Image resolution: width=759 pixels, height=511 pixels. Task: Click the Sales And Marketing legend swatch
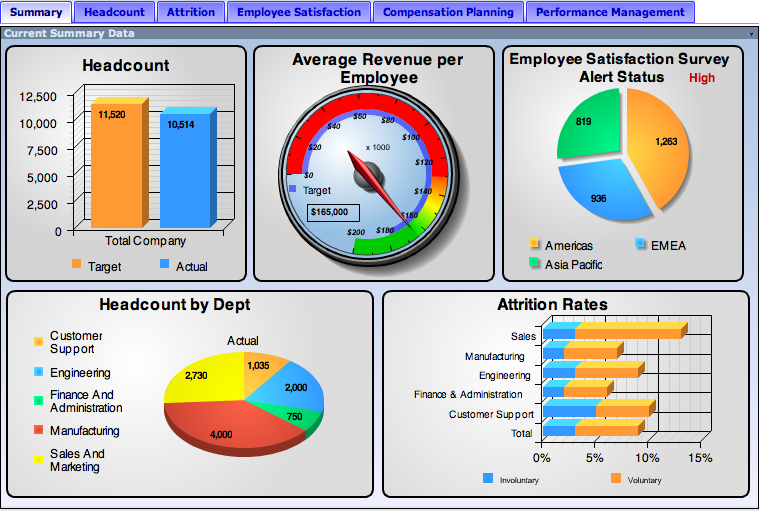pyautogui.click(x=39, y=459)
